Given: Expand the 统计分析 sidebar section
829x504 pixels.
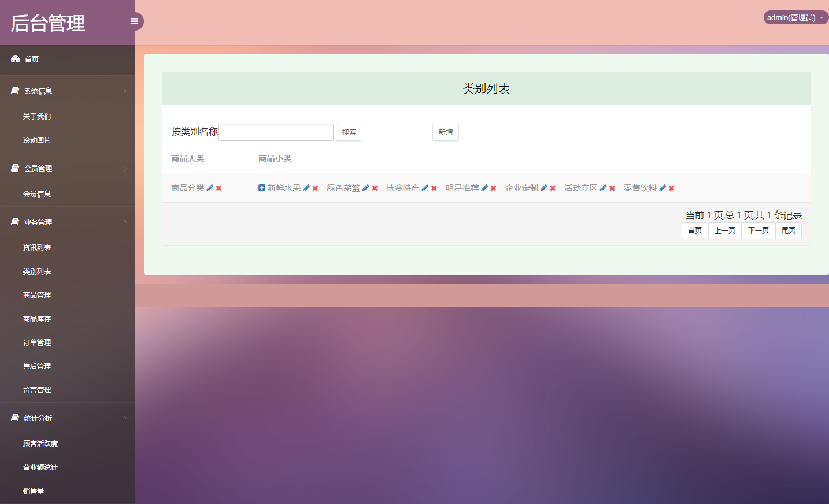Looking at the screenshot, I should [x=37, y=418].
